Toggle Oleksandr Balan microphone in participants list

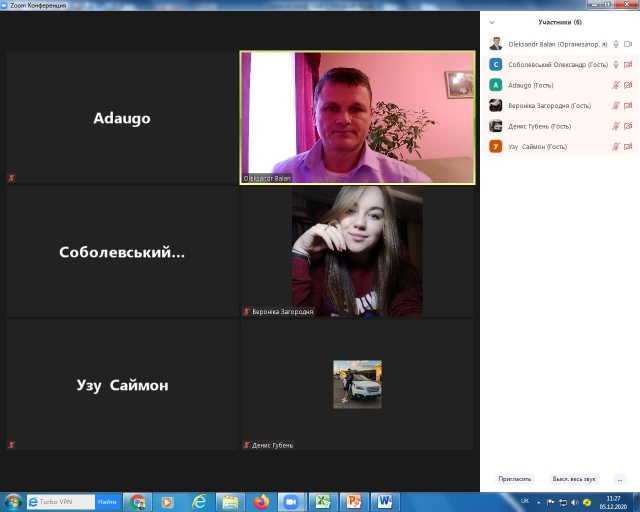616,44
